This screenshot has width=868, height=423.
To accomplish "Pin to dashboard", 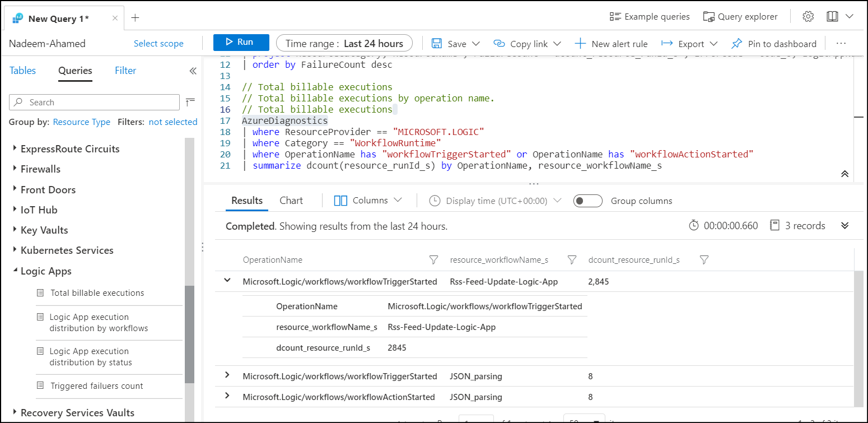I will [774, 44].
